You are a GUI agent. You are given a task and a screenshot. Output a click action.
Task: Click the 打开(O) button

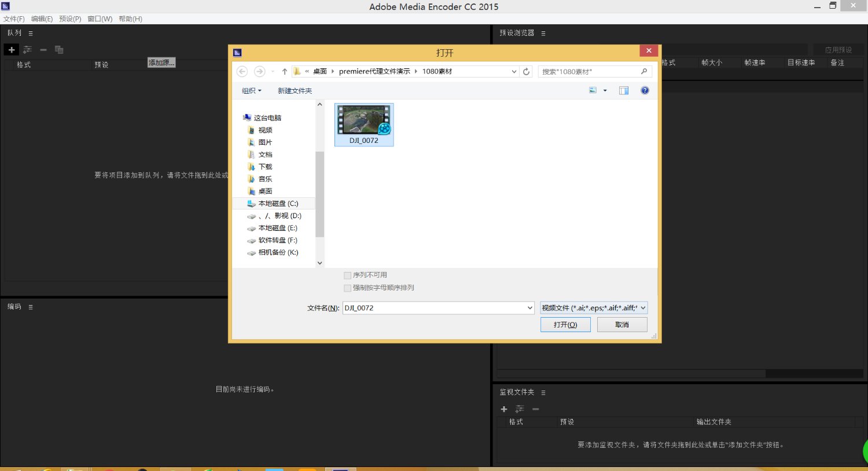coord(565,325)
